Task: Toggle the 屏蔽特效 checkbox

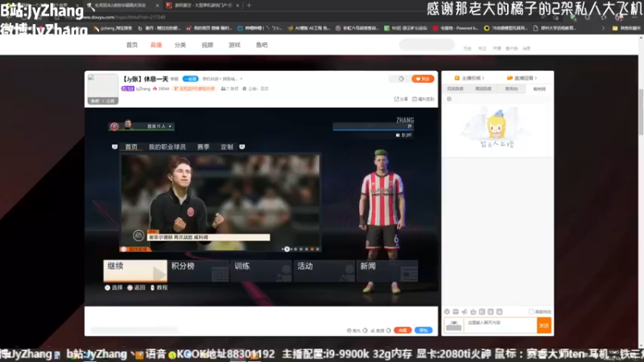Action: point(531,312)
